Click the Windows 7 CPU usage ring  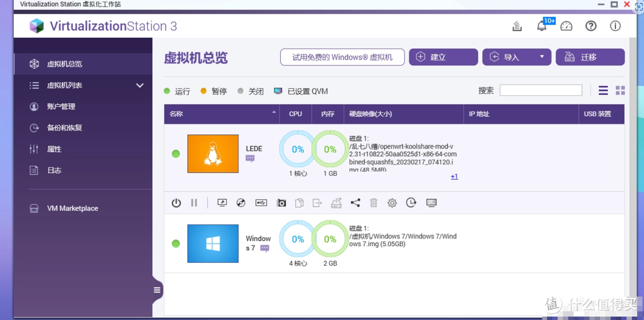coord(298,239)
